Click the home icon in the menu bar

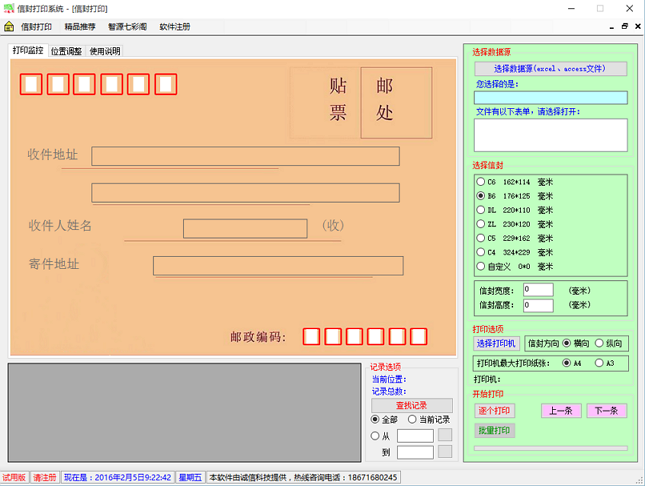[9, 27]
